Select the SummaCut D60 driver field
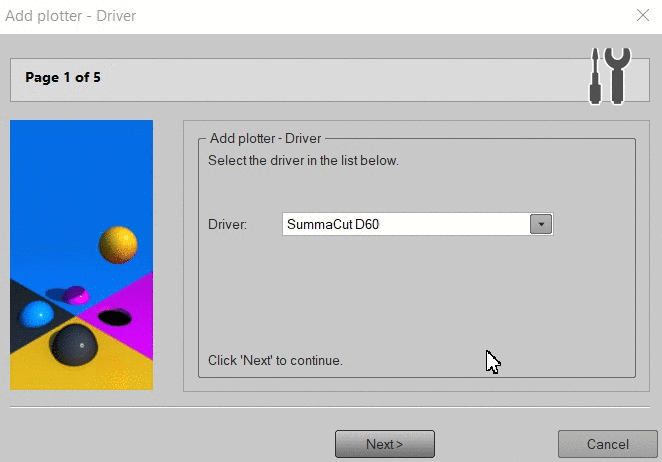 [x=418, y=224]
